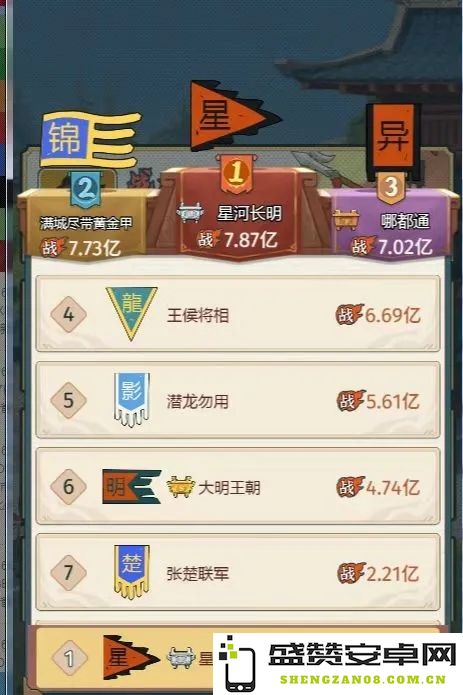Click the 大明王朝 alliance name
This screenshot has width=463, height=695.
click(229, 488)
